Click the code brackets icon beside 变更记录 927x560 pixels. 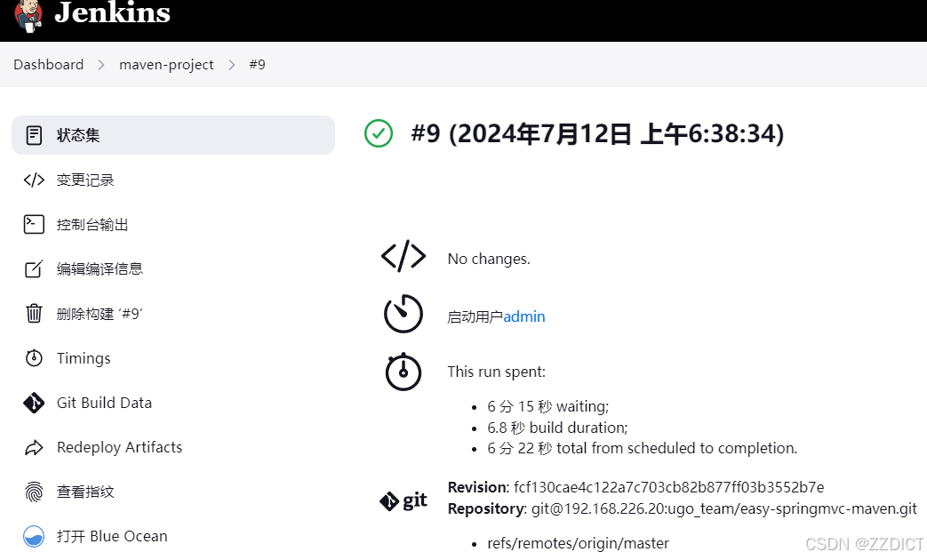coord(35,180)
